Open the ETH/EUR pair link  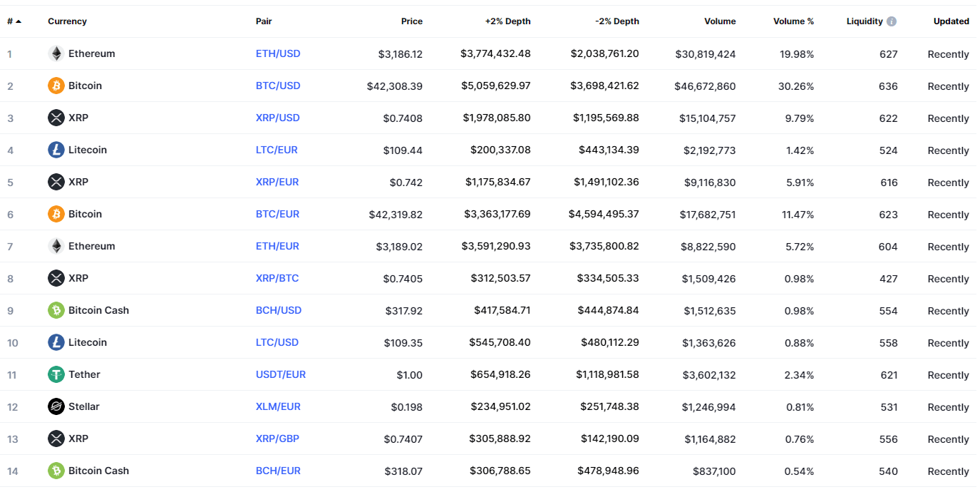pos(277,246)
